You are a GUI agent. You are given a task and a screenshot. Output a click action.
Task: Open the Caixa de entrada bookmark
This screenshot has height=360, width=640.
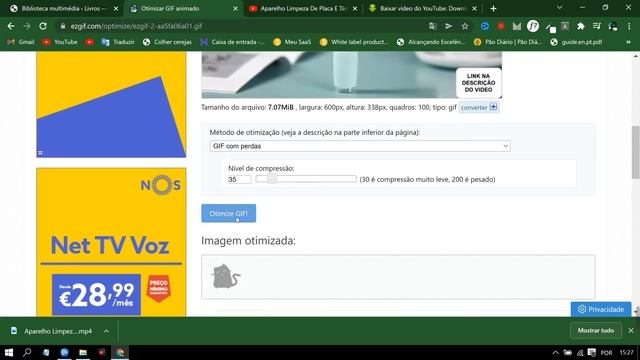(232, 42)
